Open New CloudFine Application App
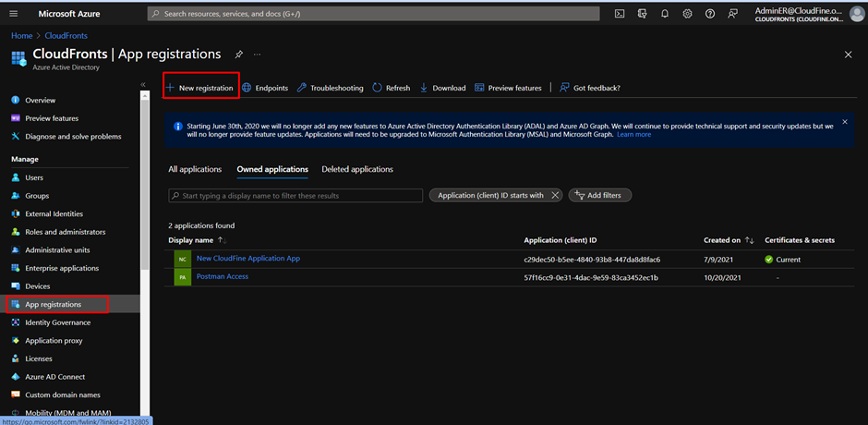 (x=248, y=258)
